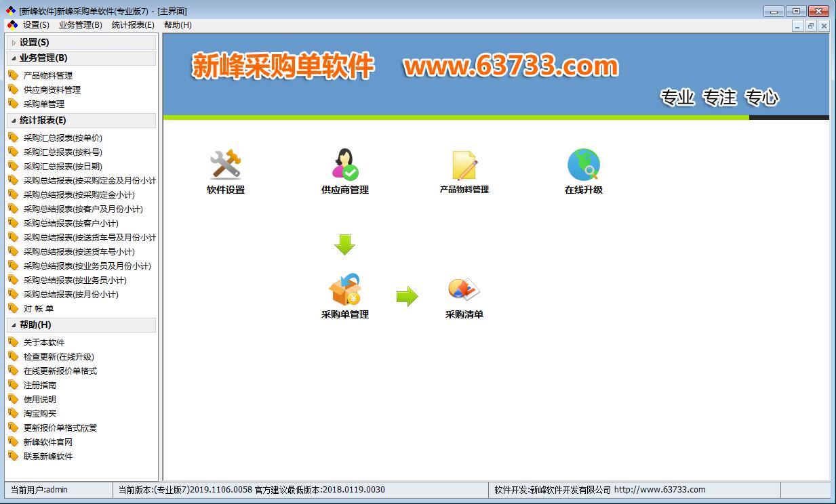Click www.63733.com in the banner
The height and width of the screenshot is (504, 836).
(511, 66)
